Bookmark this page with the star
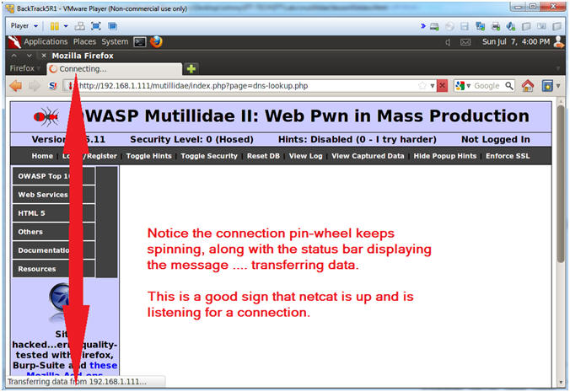The width and height of the screenshot is (570, 392). coord(422,86)
